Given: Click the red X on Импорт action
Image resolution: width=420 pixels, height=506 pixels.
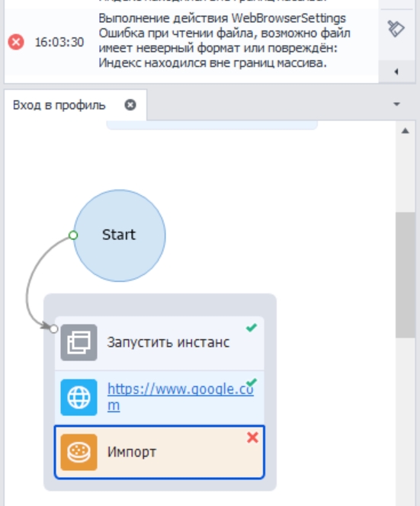Looking at the screenshot, I should tap(252, 437).
